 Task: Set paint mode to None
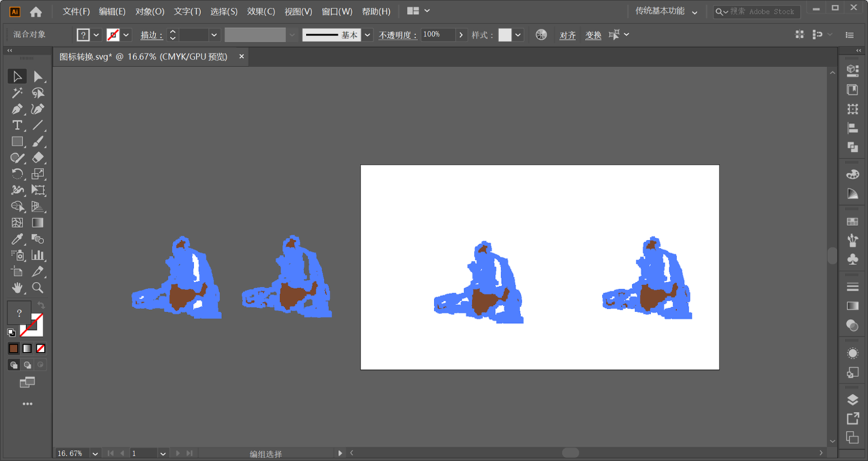tap(41, 348)
